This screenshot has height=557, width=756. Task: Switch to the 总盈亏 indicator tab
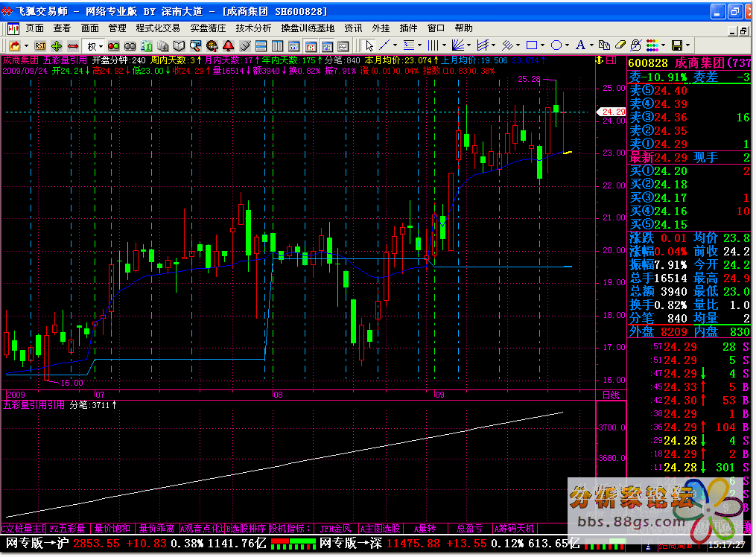[469, 529]
